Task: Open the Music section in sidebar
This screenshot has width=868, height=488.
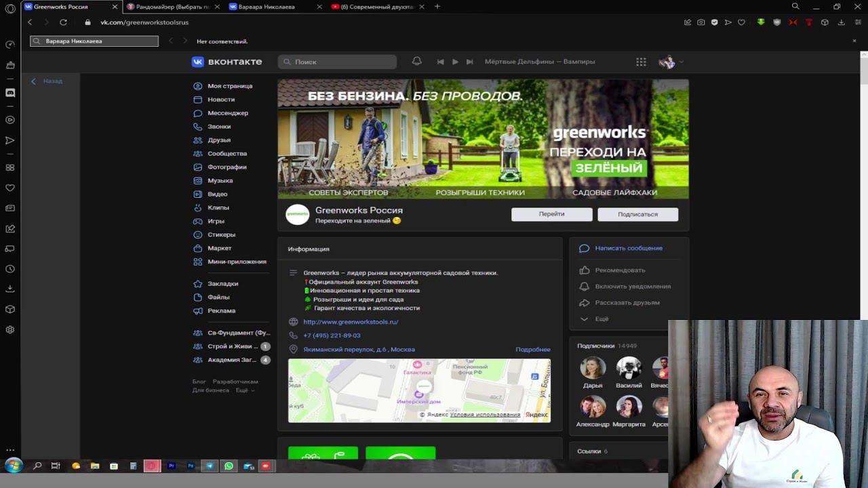Action: point(220,181)
